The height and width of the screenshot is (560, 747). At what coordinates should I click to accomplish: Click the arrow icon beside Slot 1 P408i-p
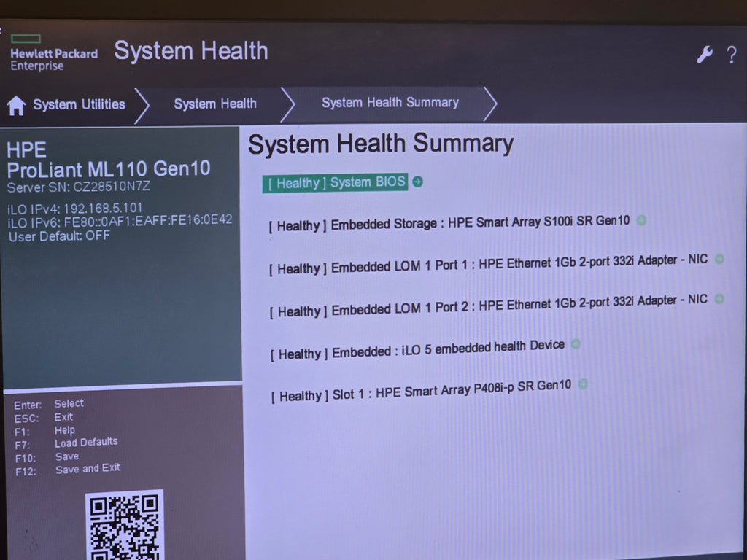click(x=583, y=384)
